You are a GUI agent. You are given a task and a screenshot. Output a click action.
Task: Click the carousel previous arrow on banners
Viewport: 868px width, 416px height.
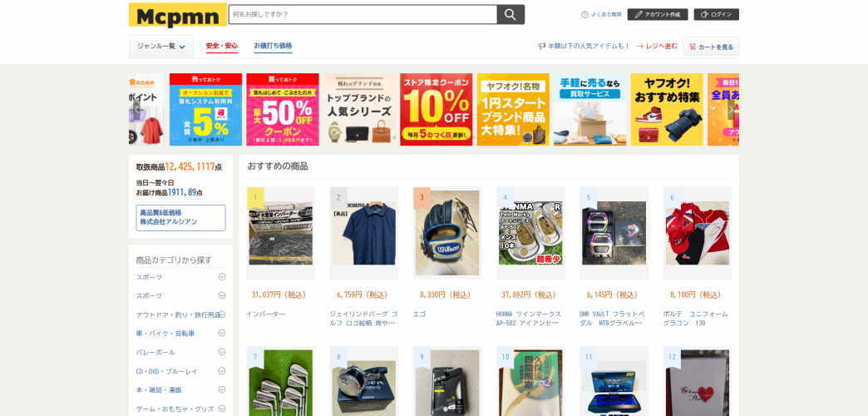tap(136, 109)
